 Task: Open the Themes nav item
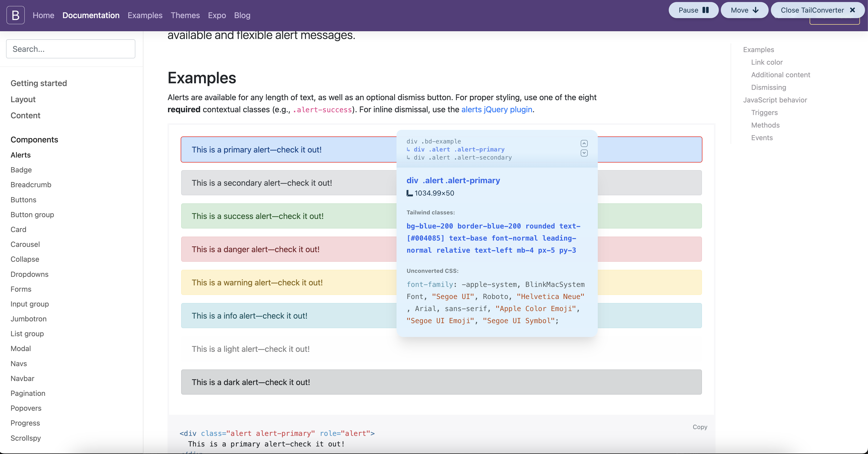pyautogui.click(x=185, y=15)
